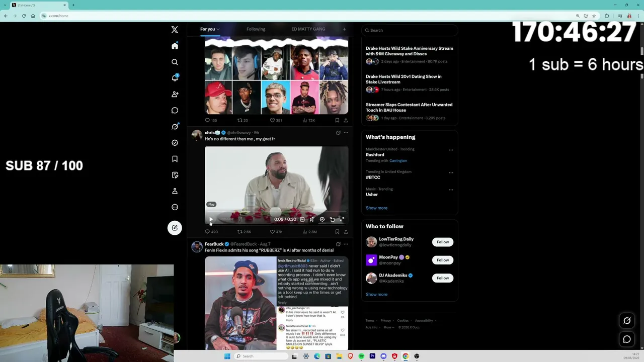
Task: Open picture-in-picture icon on video
Action: (x=332, y=219)
